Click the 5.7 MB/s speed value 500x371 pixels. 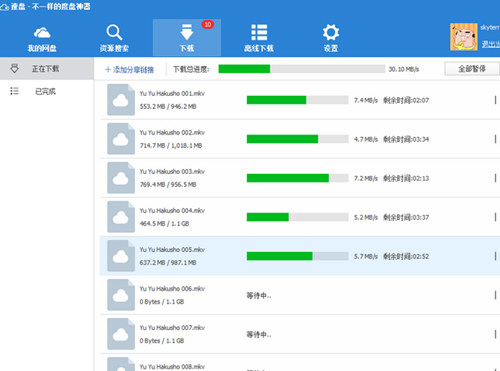(366, 256)
